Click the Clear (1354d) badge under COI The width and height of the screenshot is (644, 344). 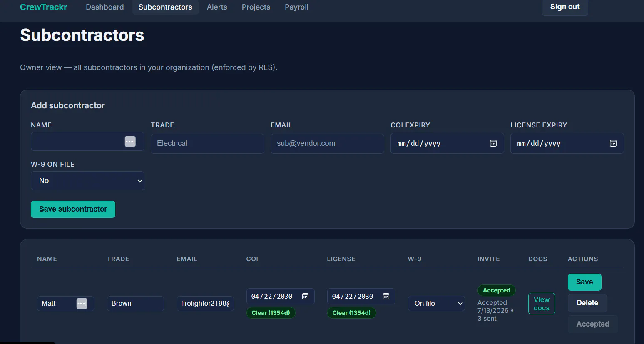271,313
